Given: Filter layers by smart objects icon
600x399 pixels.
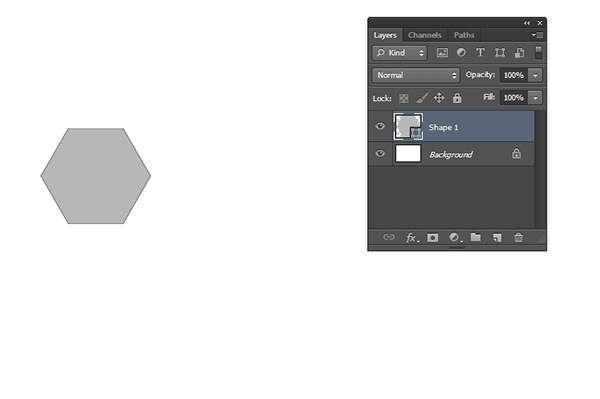Looking at the screenshot, I should [x=519, y=53].
